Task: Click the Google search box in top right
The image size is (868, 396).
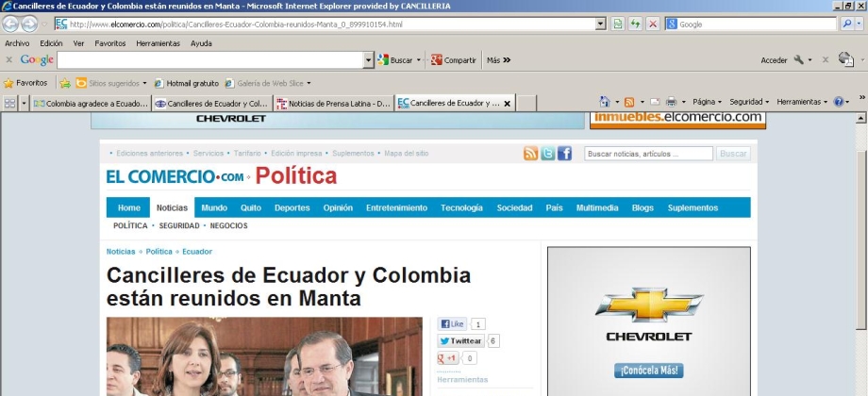Action: click(751, 24)
